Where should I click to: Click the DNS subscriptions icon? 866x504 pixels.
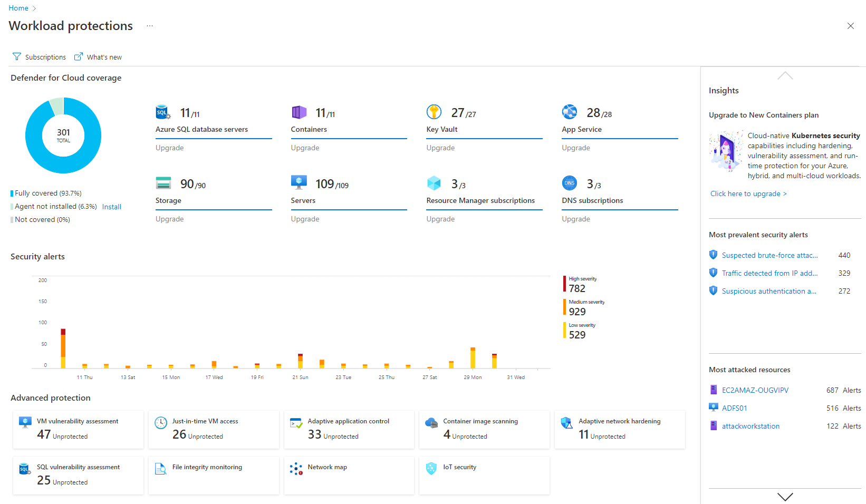pos(569,183)
